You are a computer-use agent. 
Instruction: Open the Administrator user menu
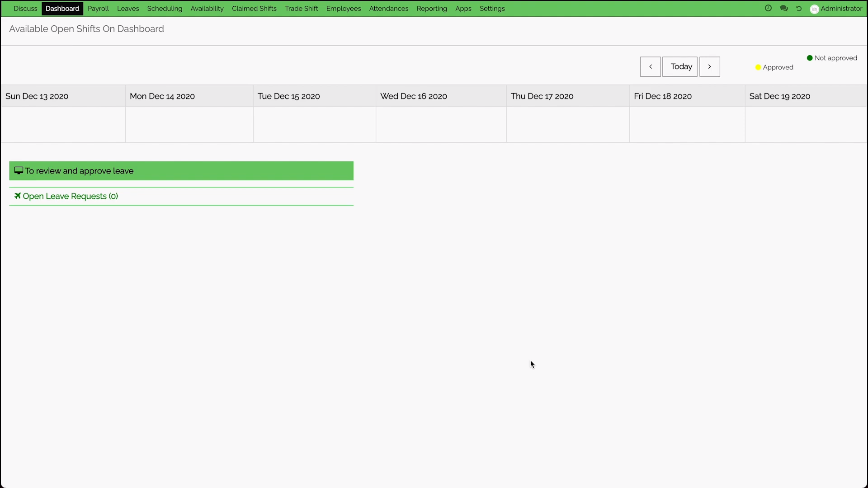pos(841,9)
